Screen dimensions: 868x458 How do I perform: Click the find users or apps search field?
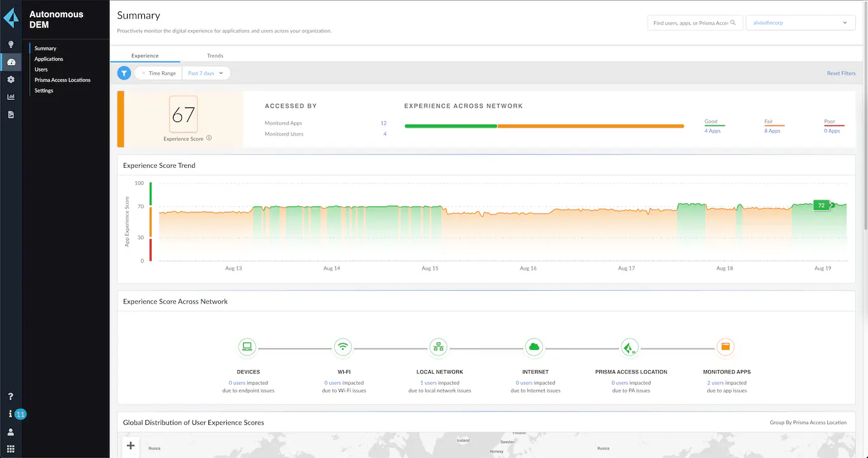(x=691, y=23)
